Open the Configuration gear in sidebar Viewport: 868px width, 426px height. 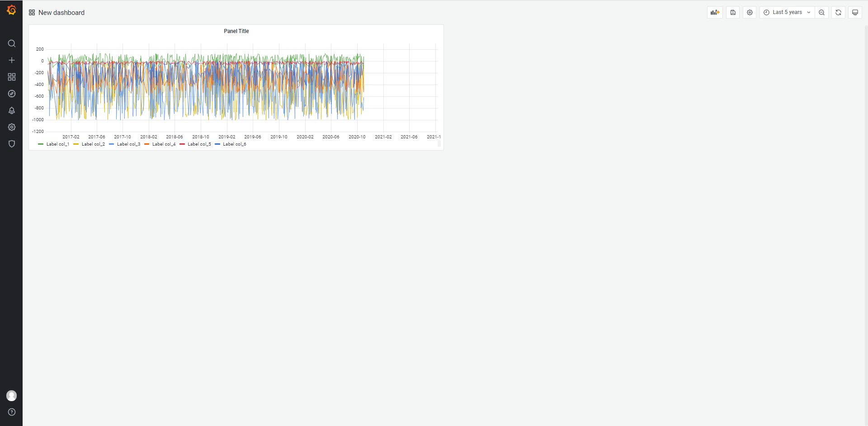click(x=12, y=127)
